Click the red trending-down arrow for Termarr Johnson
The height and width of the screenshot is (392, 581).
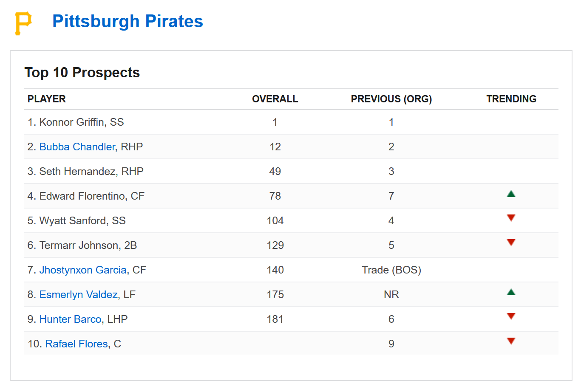click(x=511, y=243)
